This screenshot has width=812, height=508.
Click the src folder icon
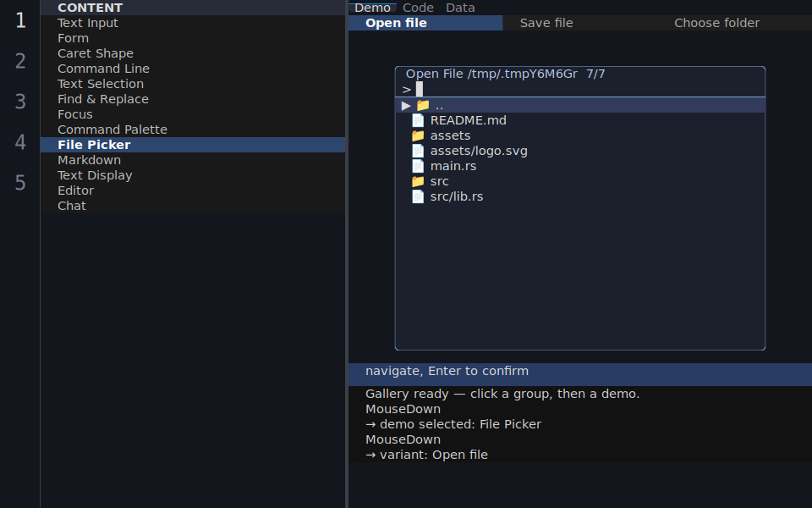pos(418,181)
